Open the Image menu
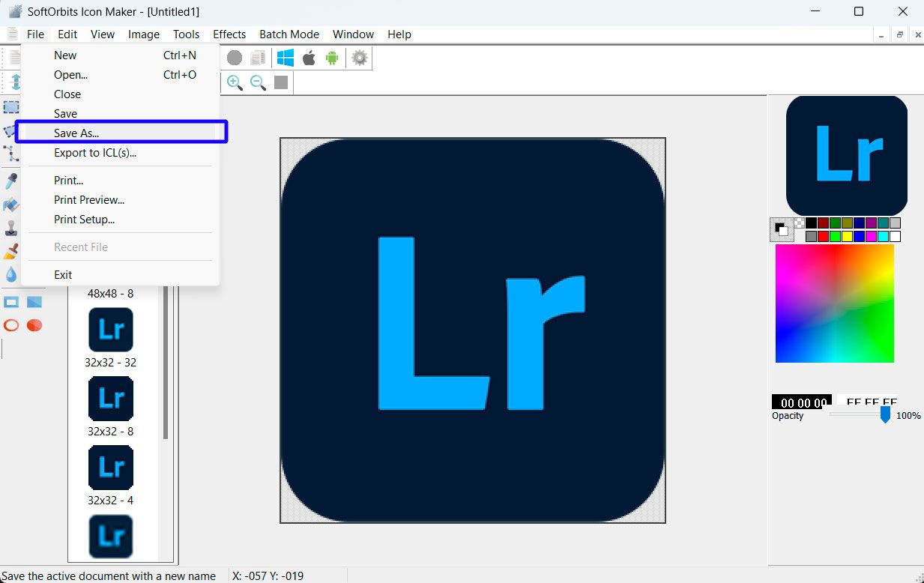This screenshot has height=583, width=924. point(144,34)
